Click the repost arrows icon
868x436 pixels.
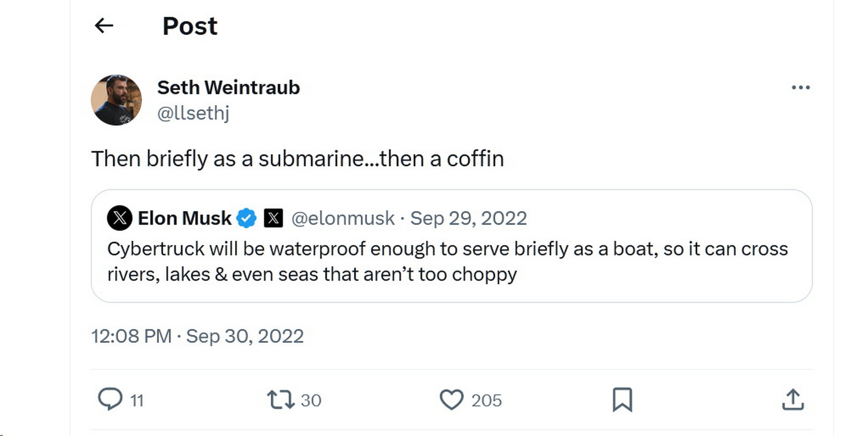pyautogui.click(x=281, y=399)
